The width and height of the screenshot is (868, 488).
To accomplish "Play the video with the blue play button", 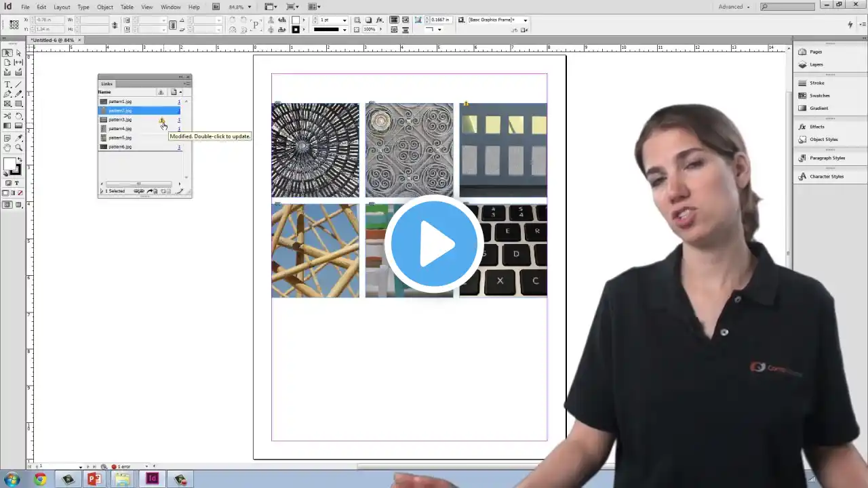I will (x=434, y=244).
